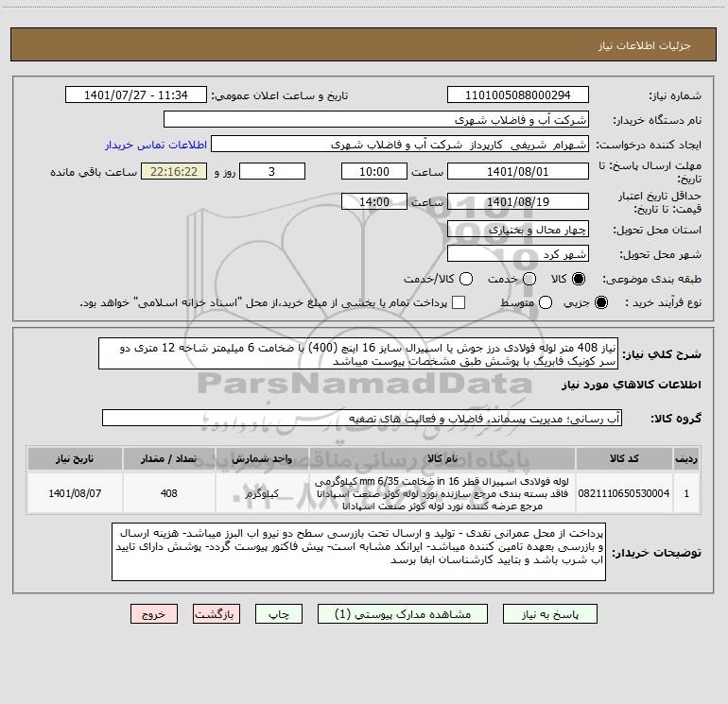This screenshot has width=728, height=704.
Task: Click the تاریخ نیاز column header
Action: [75, 458]
